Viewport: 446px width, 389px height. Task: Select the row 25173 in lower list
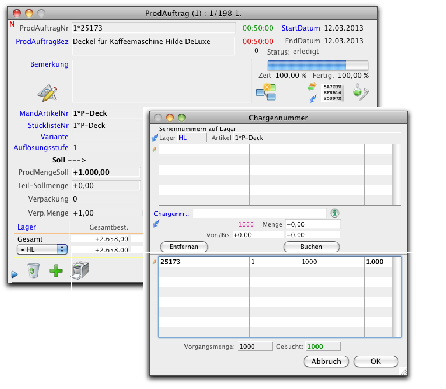tap(275, 262)
